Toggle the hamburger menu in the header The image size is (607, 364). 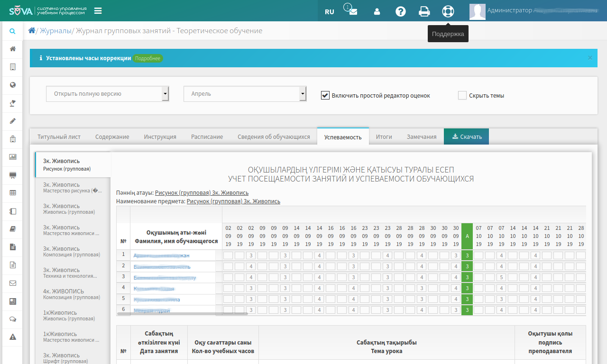[98, 11]
